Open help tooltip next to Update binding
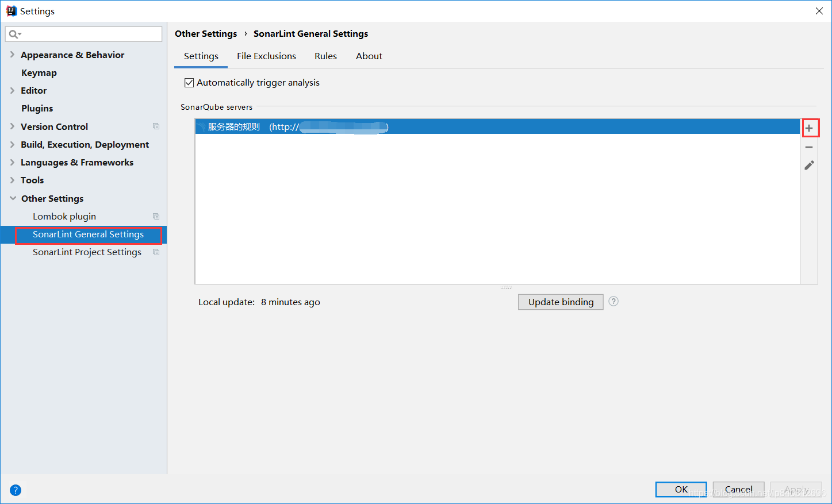 (x=614, y=301)
